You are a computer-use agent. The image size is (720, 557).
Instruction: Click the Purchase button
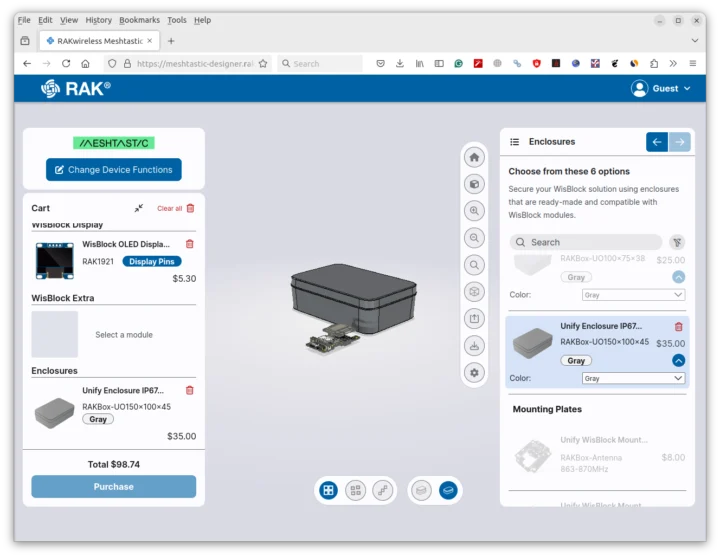click(x=114, y=487)
